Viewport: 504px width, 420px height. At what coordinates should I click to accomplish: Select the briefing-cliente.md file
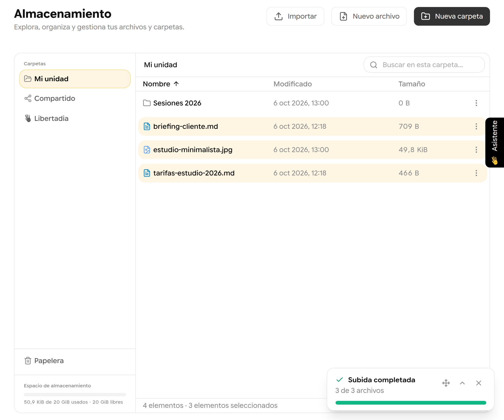tap(312, 126)
